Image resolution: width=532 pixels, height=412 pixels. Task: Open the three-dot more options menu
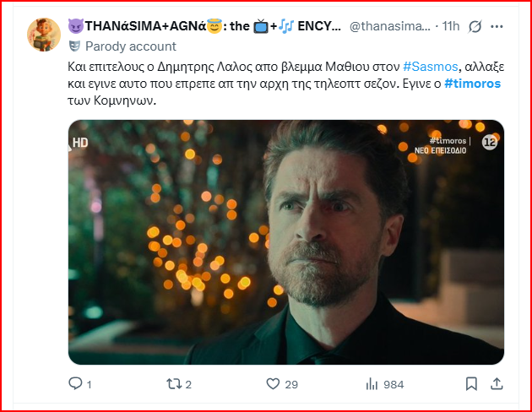pos(497,26)
